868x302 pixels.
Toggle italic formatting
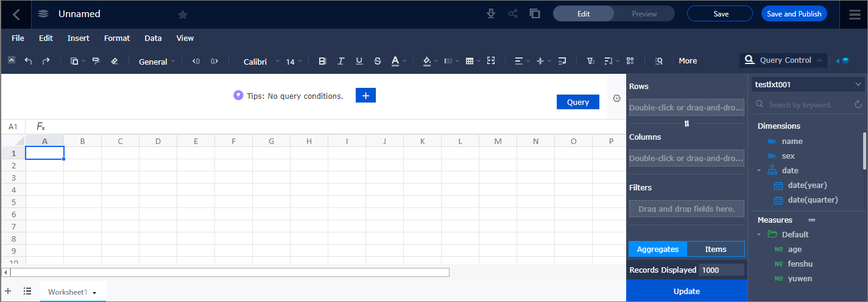341,61
